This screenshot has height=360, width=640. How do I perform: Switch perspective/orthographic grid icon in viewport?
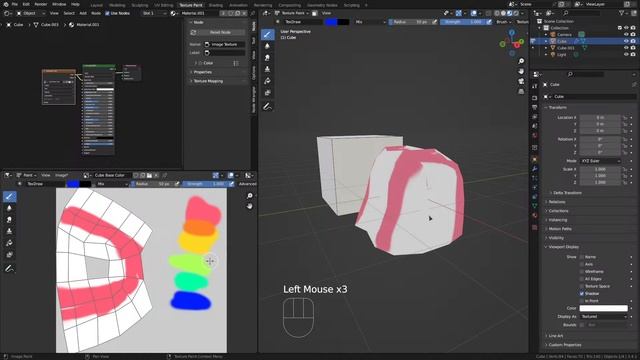click(521, 91)
